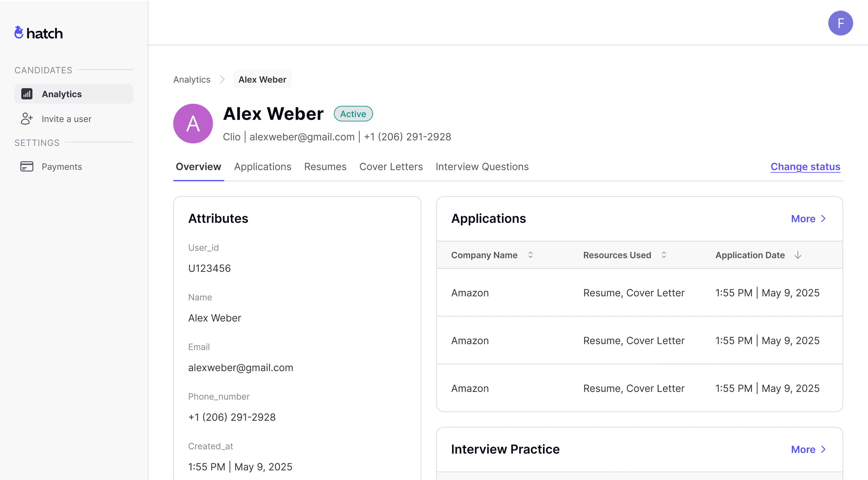Go back to Analytics breadcrumb

point(192,80)
